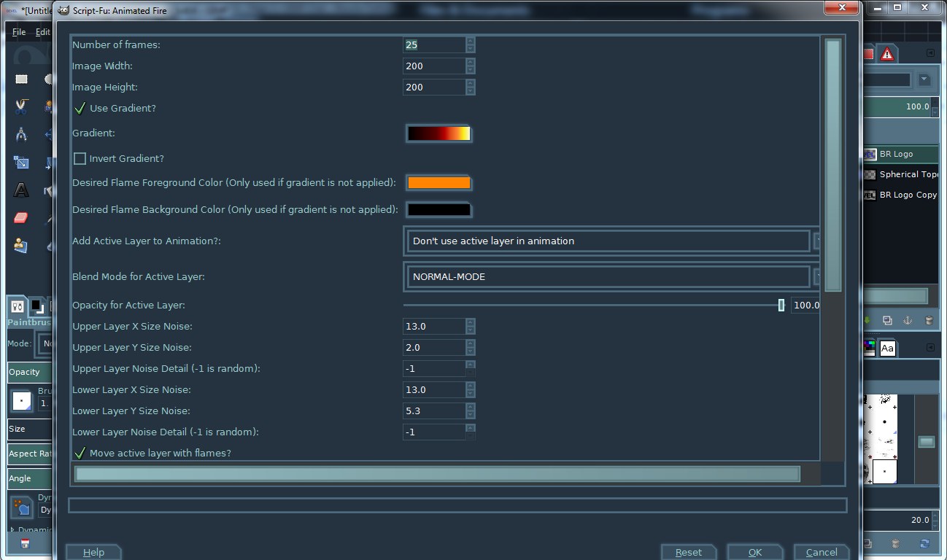The height and width of the screenshot is (560, 947).
Task: Choose the Measure compass tool
Action: [x=21, y=134]
